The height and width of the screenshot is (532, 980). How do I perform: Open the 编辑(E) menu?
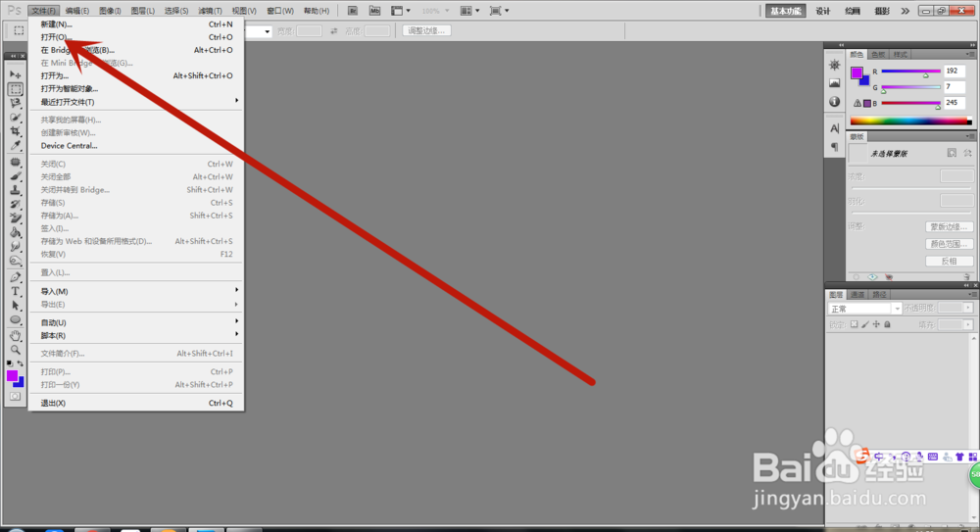[76, 11]
